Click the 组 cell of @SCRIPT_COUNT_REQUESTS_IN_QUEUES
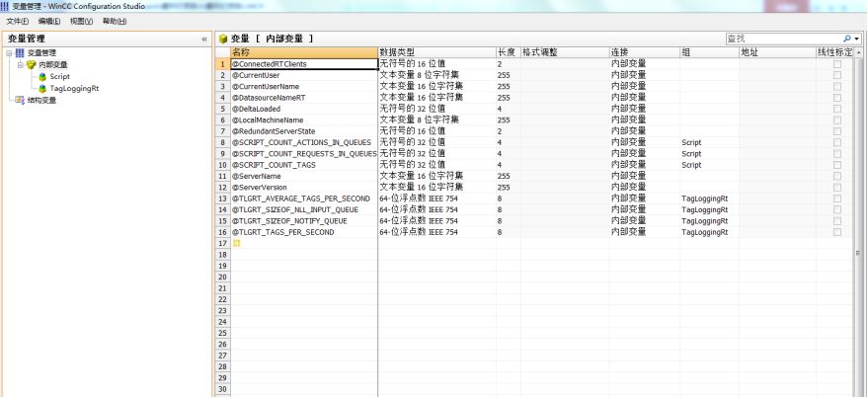 pos(709,153)
